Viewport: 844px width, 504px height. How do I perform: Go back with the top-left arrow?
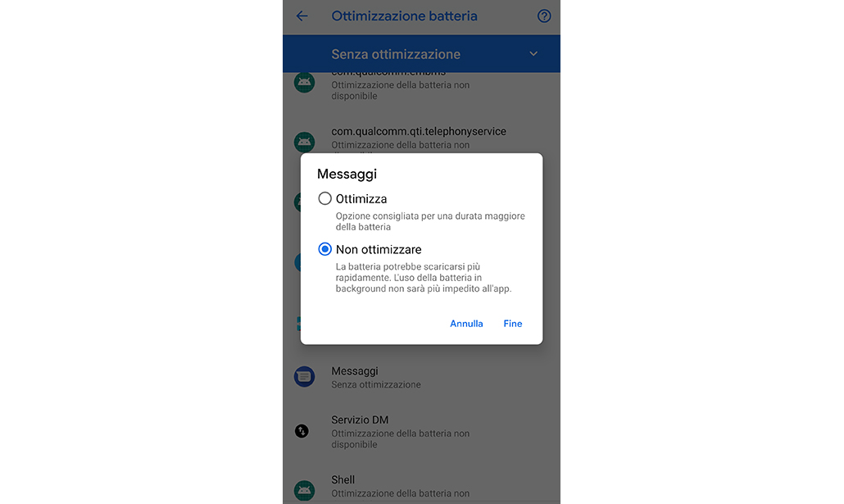click(302, 16)
